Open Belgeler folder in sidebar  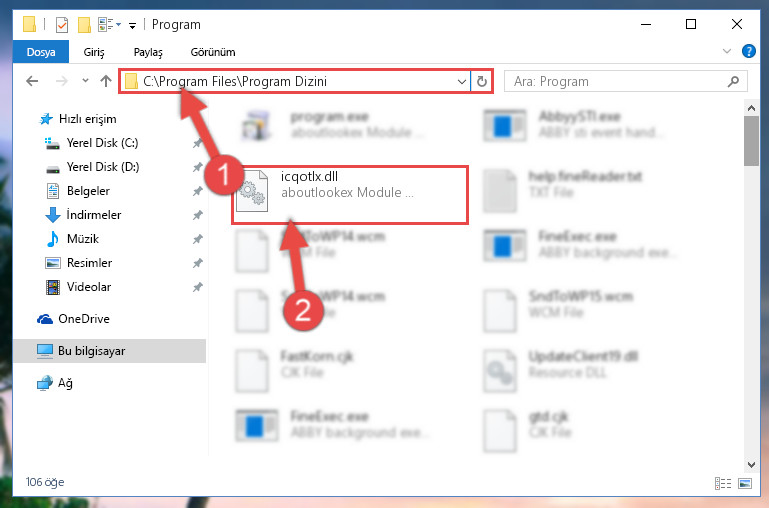(x=78, y=191)
